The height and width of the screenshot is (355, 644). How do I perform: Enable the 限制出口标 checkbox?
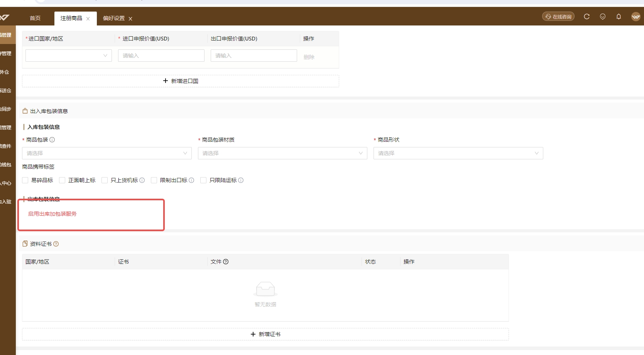point(154,180)
